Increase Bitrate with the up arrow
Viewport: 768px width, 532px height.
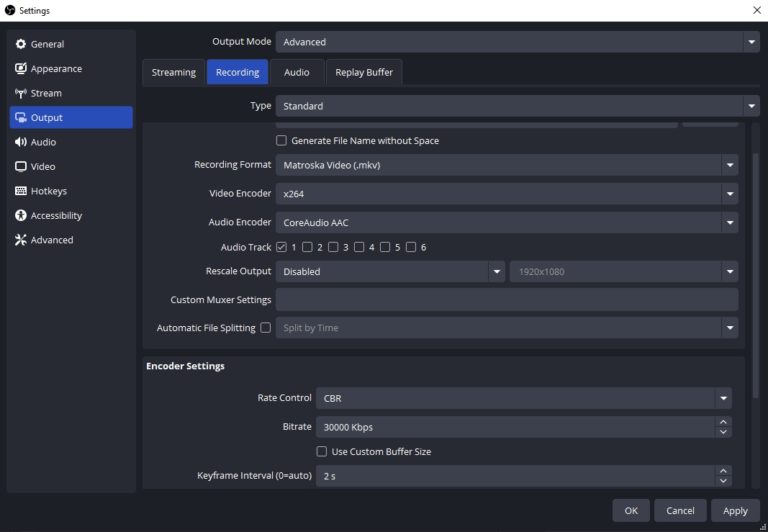[723, 422]
